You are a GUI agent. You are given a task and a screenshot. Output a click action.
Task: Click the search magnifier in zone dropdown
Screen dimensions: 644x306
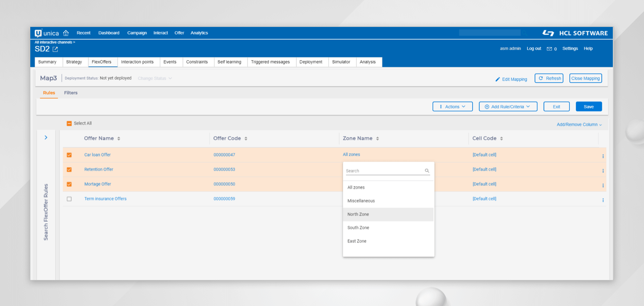[x=427, y=171]
